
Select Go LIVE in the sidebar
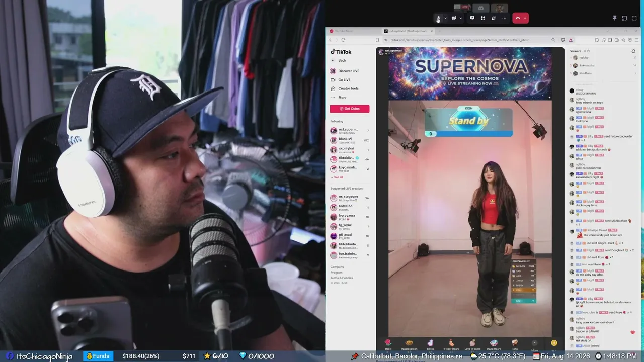(340, 80)
